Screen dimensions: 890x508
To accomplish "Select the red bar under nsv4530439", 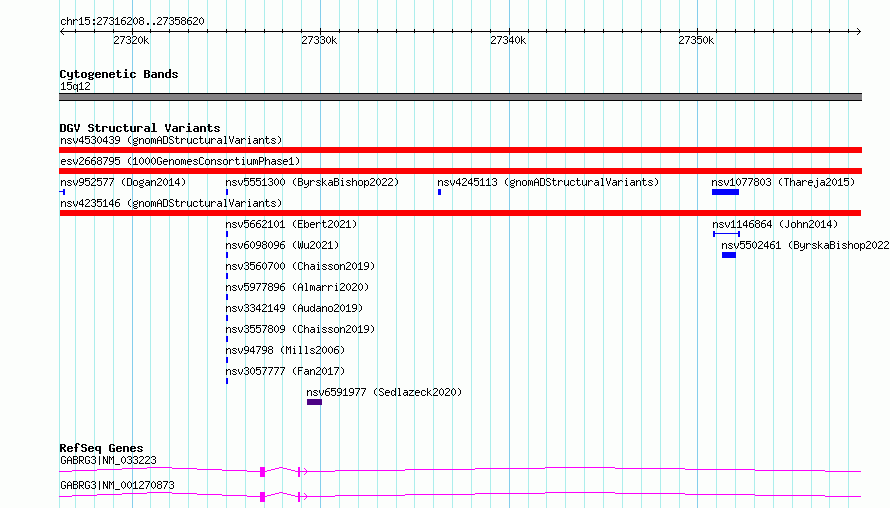I will [x=460, y=150].
